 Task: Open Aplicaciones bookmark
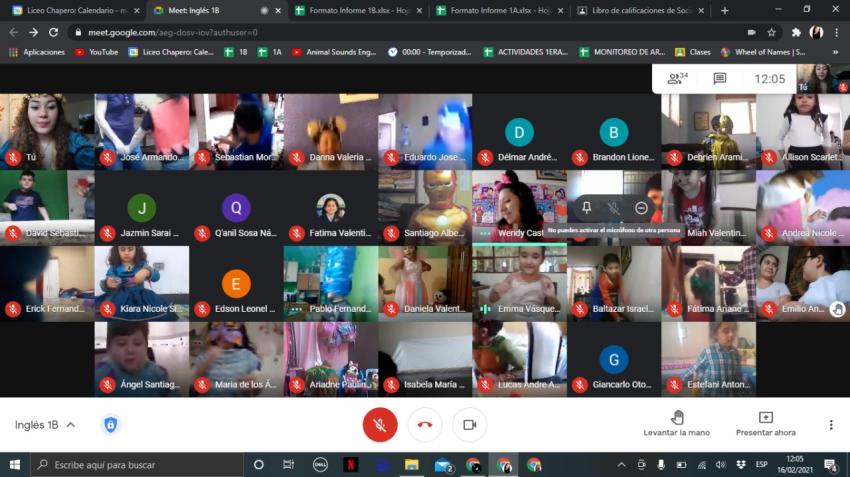click(x=37, y=52)
